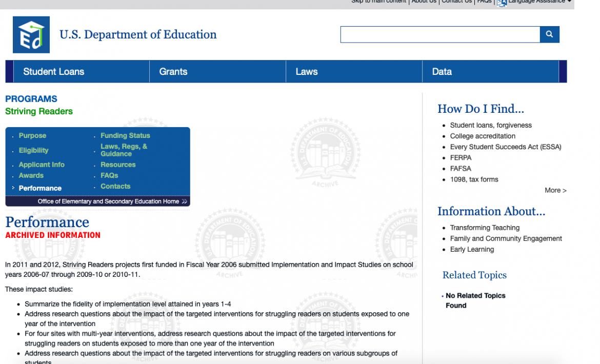600x364 pixels.
Task: Click the search magnifier button
Action: [x=550, y=34]
